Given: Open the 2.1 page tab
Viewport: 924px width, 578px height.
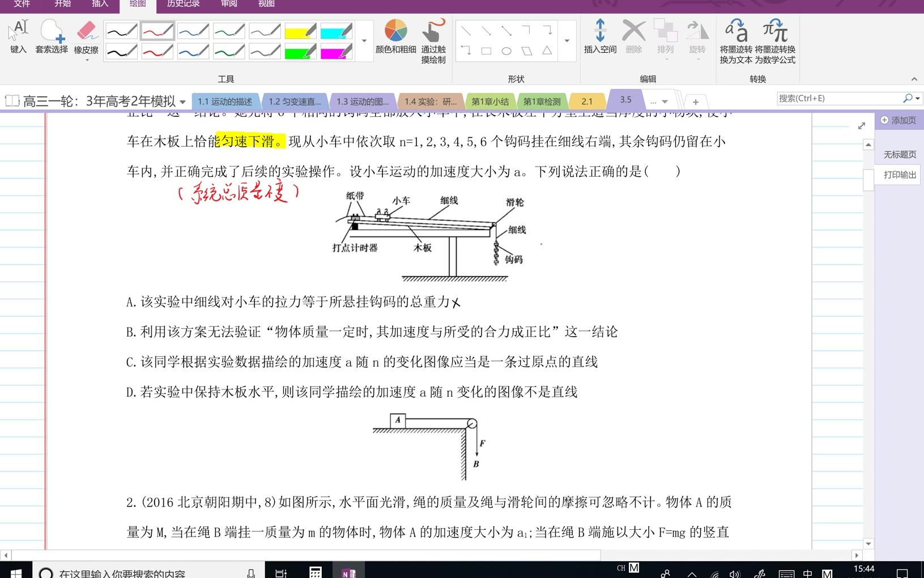Looking at the screenshot, I should 587,100.
